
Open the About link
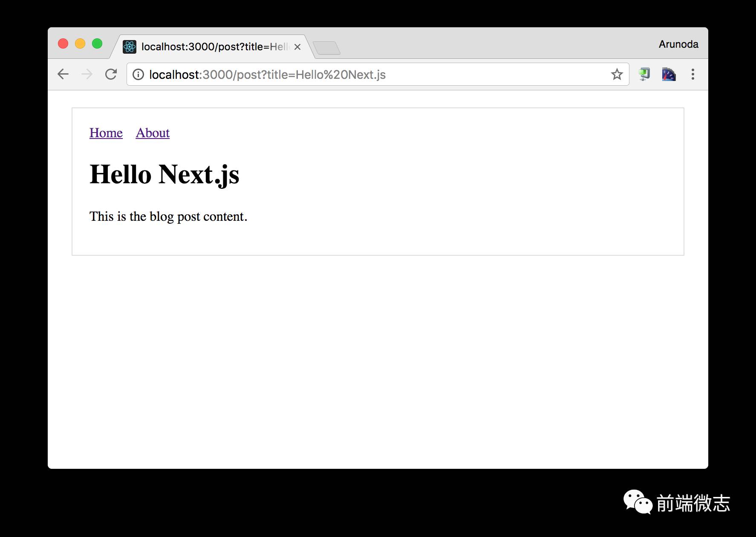153,133
